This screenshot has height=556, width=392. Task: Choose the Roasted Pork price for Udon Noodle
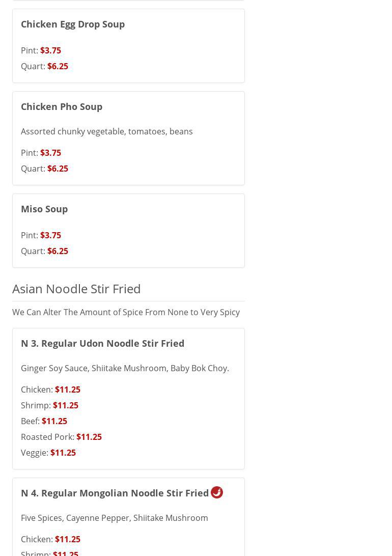(x=89, y=437)
